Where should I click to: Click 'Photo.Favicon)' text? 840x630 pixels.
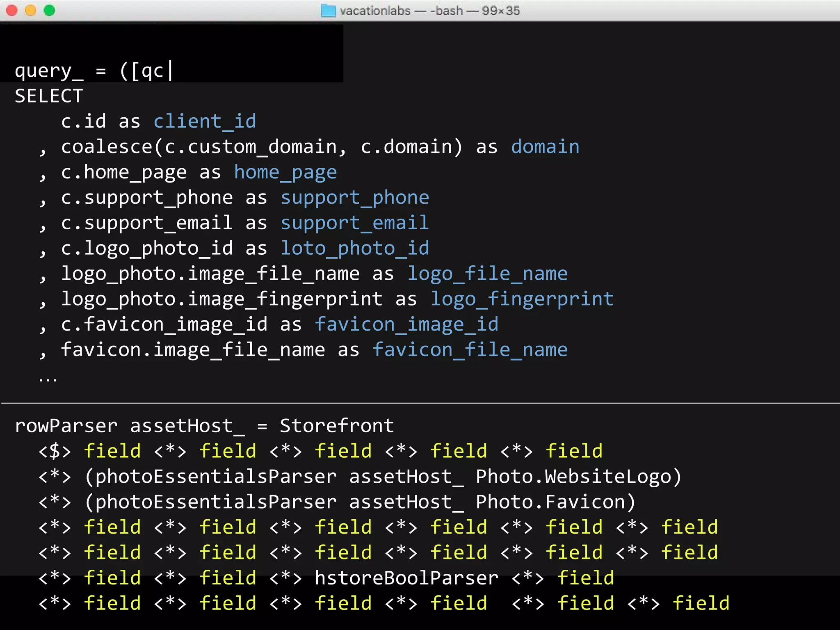coord(556,502)
